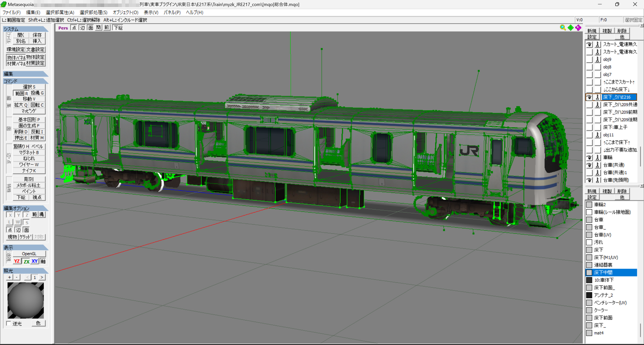Click the 保存 save button
644x345 pixels.
(37, 35)
